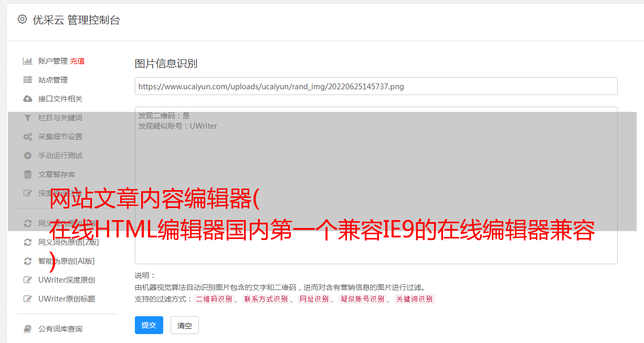
Task: Open 智能伪原创[AI版] menu entry
Action: (x=66, y=261)
